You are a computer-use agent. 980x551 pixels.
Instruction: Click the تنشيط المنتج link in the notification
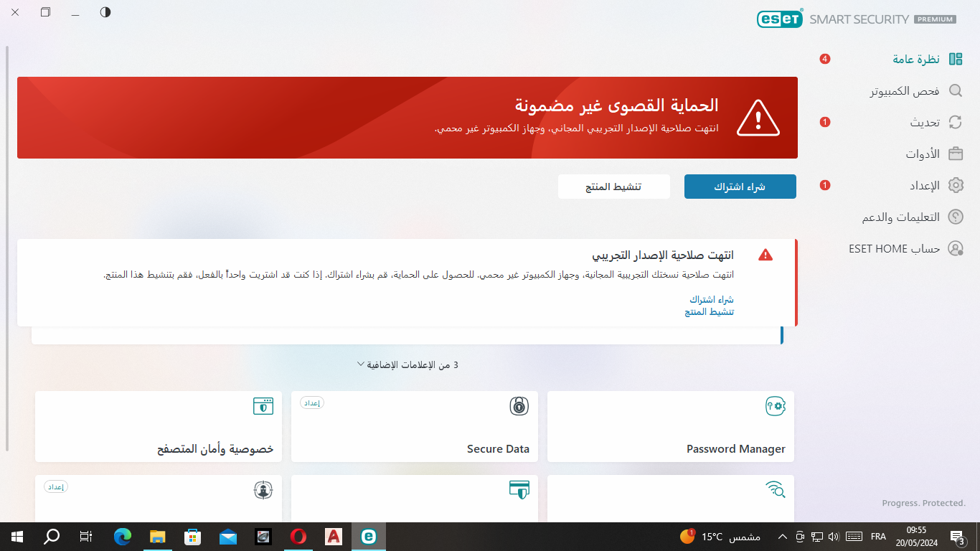point(710,311)
